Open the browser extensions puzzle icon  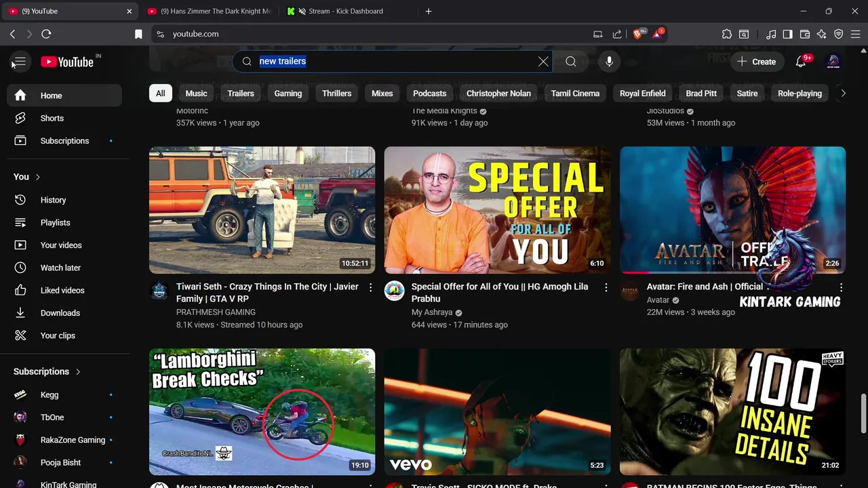click(727, 34)
